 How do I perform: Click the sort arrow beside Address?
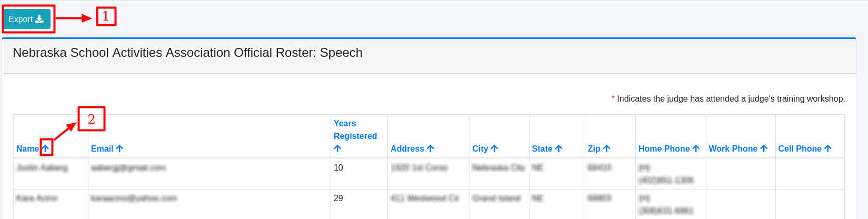pos(430,148)
